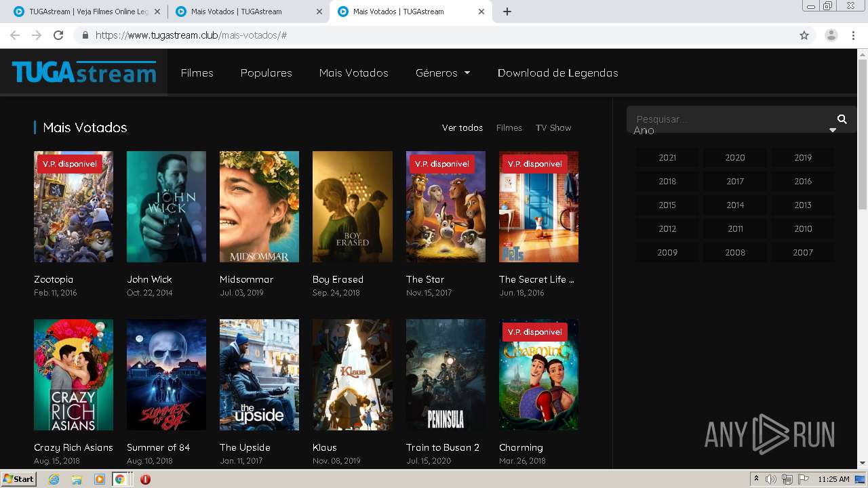Open the Chrome profile avatar

(x=831, y=35)
